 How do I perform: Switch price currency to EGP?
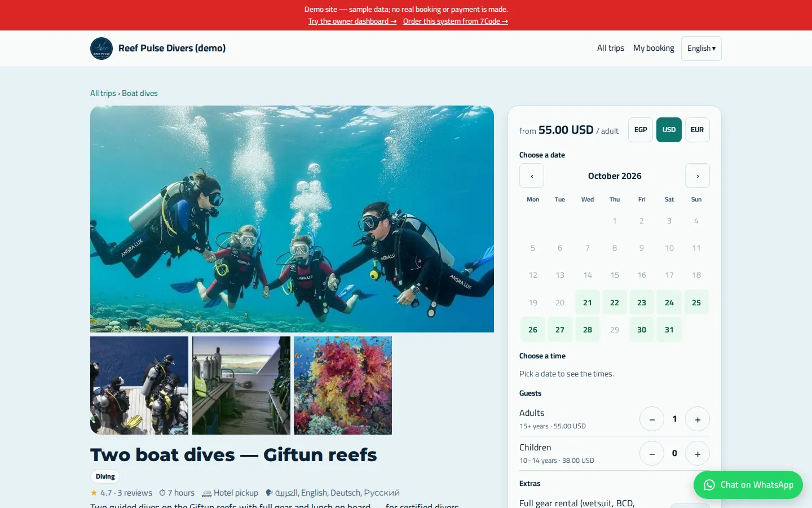point(641,130)
